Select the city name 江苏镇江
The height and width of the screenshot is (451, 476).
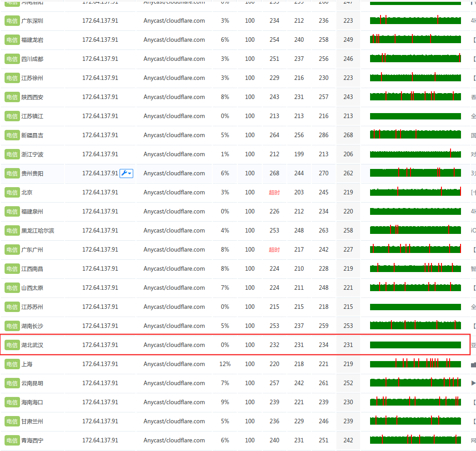[x=32, y=116]
